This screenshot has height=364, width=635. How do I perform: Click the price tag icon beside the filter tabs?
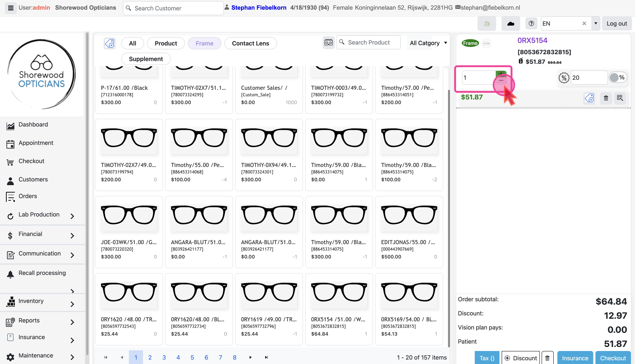point(110,43)
